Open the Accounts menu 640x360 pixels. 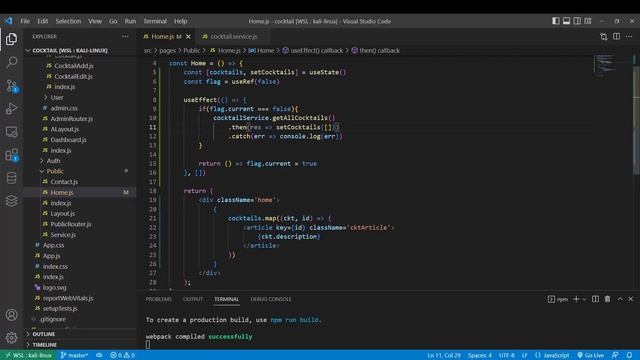coord(11,315)
